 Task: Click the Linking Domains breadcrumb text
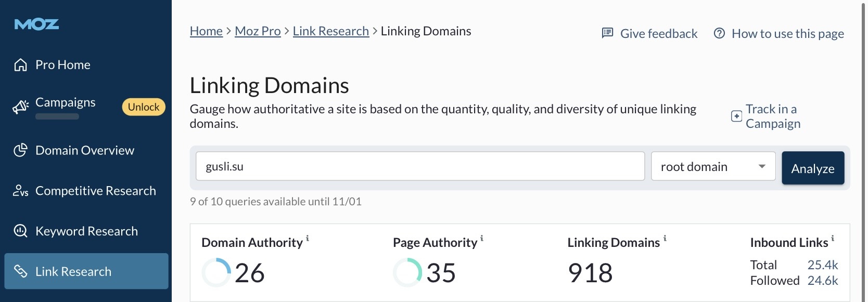[426, 31]
